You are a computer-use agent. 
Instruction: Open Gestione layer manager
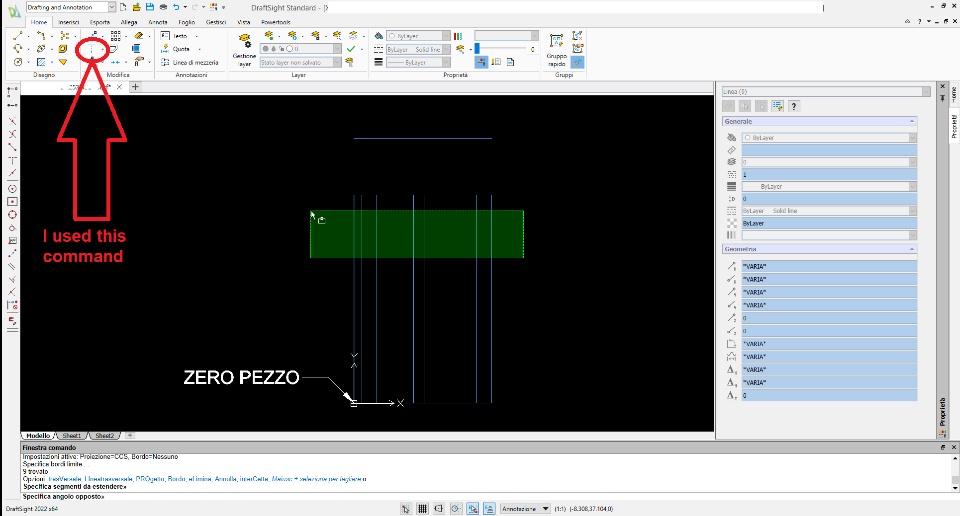(x=244, y=50)
